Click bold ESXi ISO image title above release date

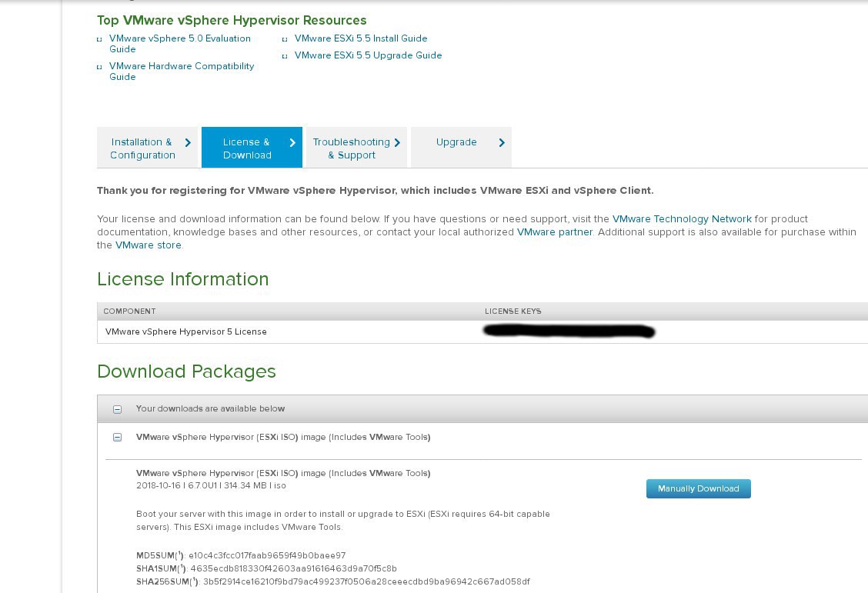pyautogui.click(x=283, y=473)
